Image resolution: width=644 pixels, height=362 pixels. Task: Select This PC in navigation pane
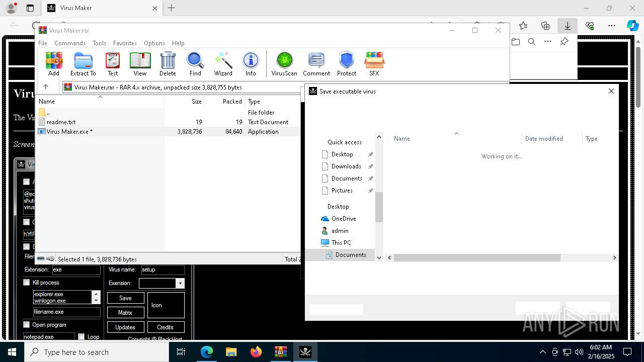click(341, 243)
